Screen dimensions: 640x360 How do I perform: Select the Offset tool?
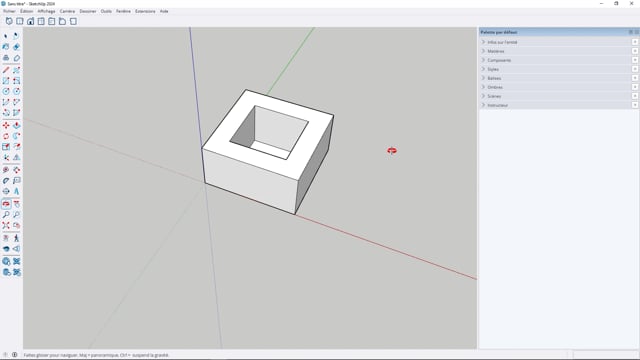(x=16, y=147)
